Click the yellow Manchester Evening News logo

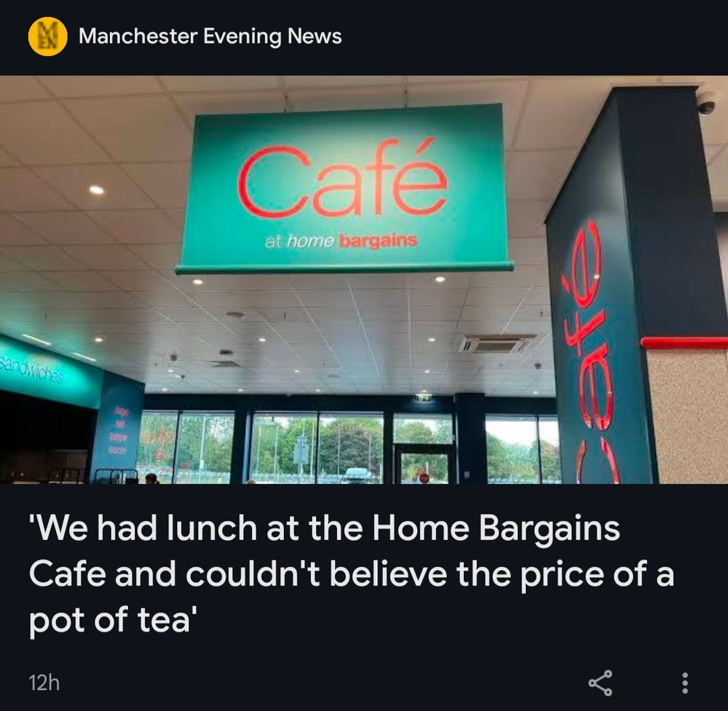pyautogui.click(x=47, y=36)
